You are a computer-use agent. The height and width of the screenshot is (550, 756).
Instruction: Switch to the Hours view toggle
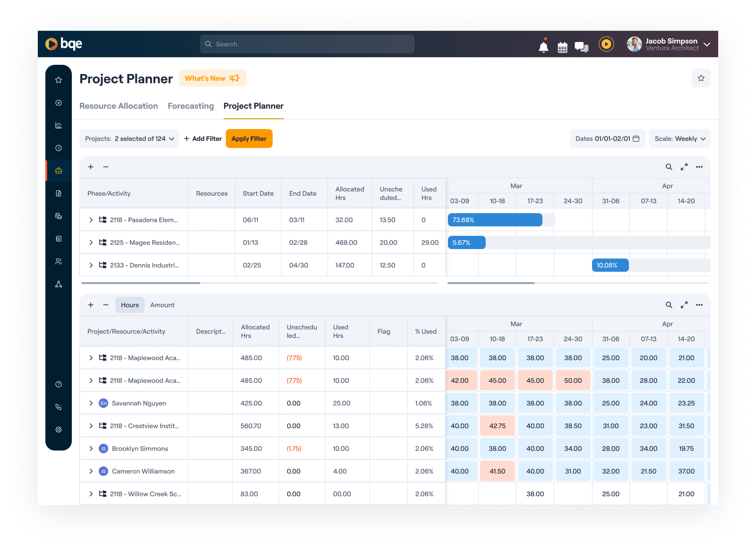(129, 305)
